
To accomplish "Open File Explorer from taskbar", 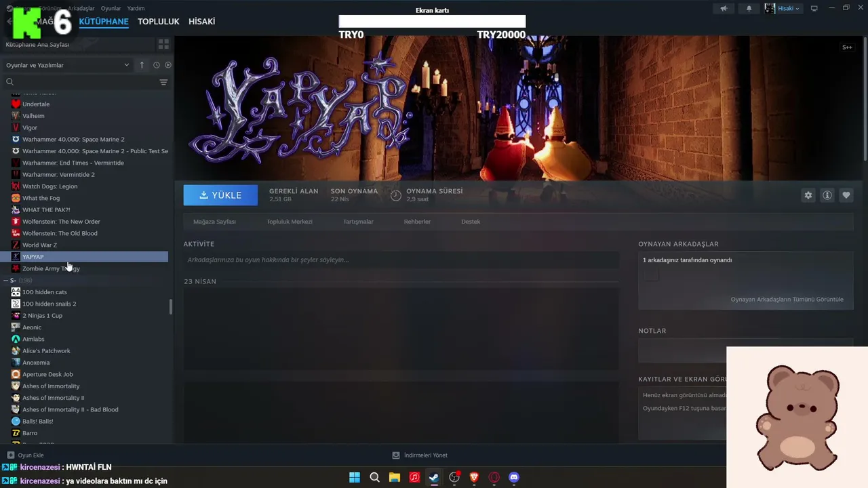I will pos(394,477).
